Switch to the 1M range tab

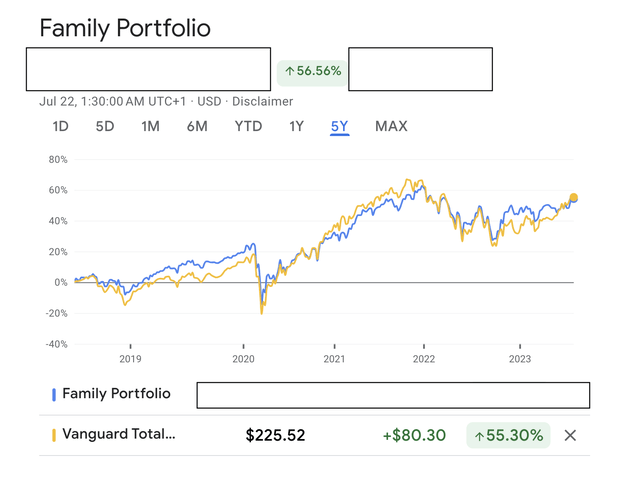pyautogui.click(x=150, y=126)
